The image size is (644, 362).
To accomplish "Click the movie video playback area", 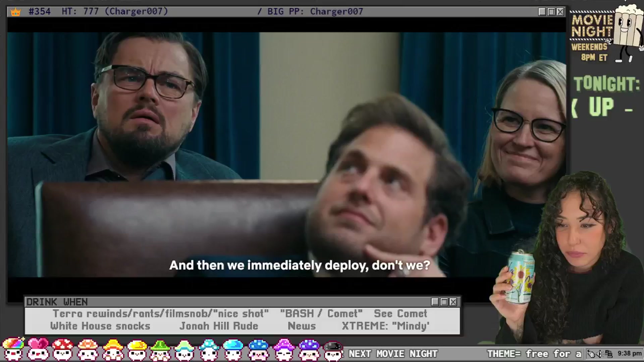I will coord(287,154).
